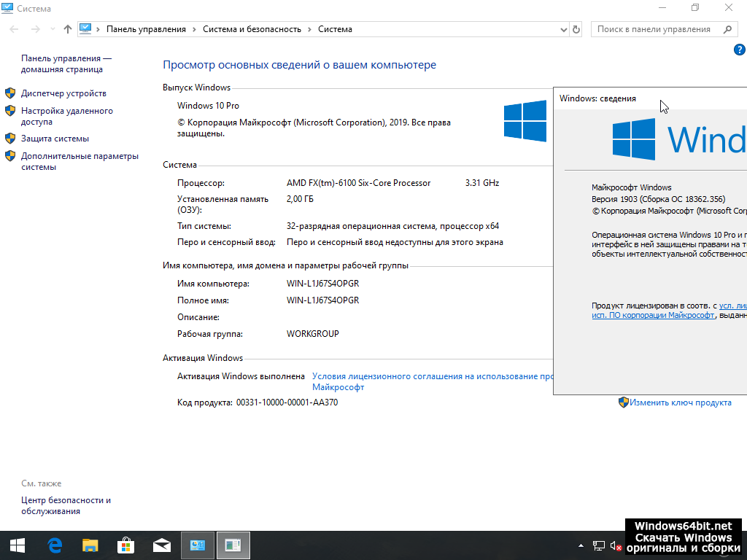Open "Защита системы" in the left sidebar
This screenshot has height=560, width=747.
coord(55,139)
